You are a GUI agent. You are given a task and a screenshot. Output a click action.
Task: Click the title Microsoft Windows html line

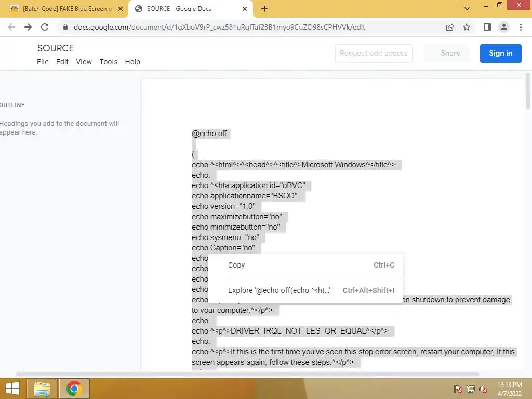coord(294,165)
